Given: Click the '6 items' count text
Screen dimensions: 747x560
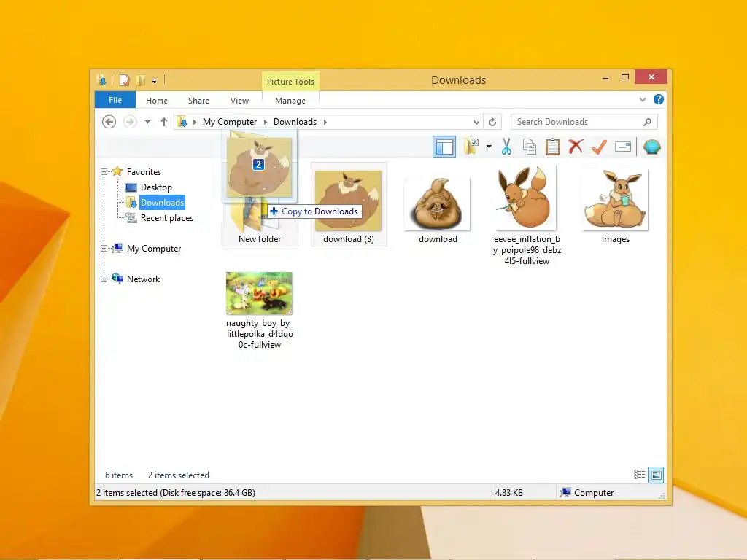Looking at the screenshot, I should point(119,475).
